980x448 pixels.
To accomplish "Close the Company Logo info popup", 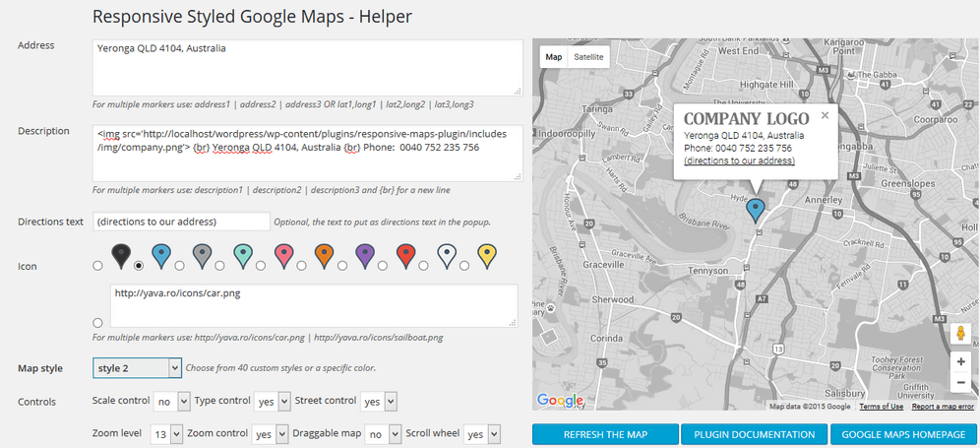I will click(x=825, y=115).
